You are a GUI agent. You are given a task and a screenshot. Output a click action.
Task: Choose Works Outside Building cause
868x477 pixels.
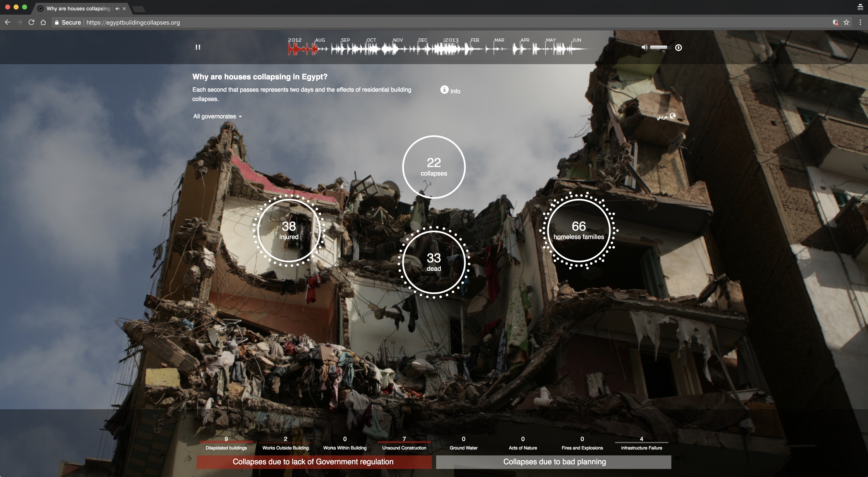point(285,443)
